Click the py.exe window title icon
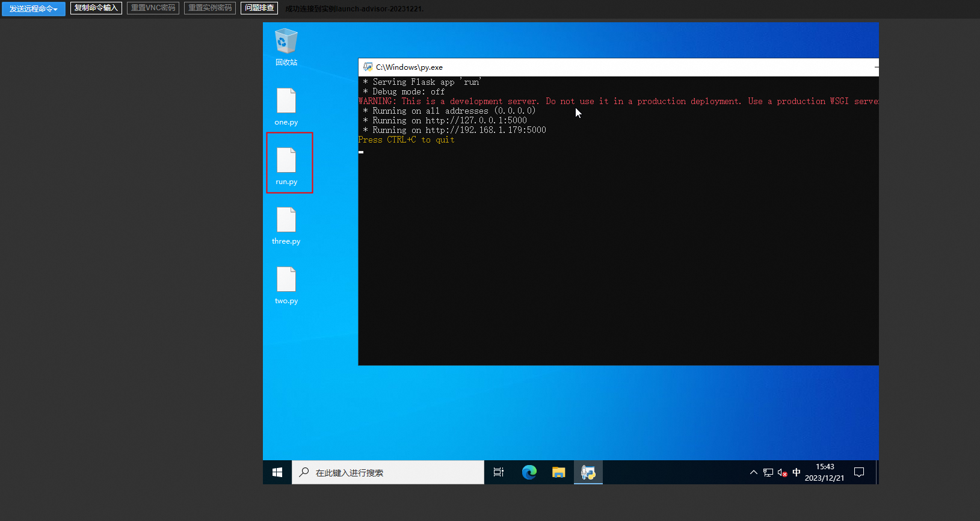Screen dimensions: 980x521 pos(368,67)
